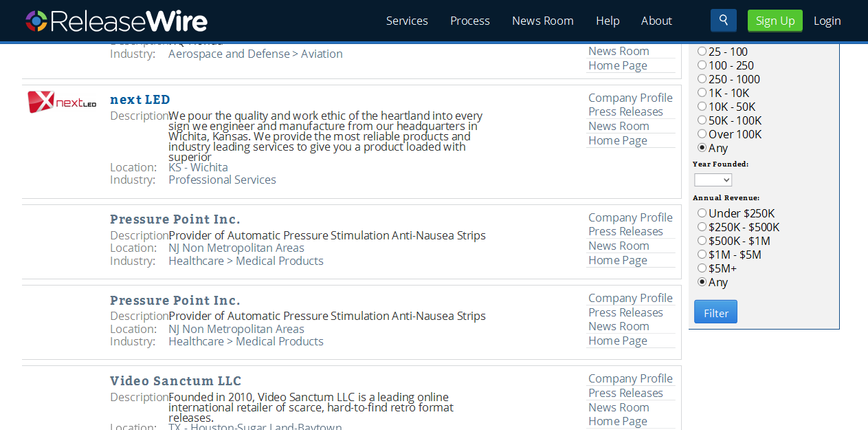Click Aerospace and Defense > Aviation industry text
The height and width of the screenshot is (430, 868).
(x=256, y=54)
